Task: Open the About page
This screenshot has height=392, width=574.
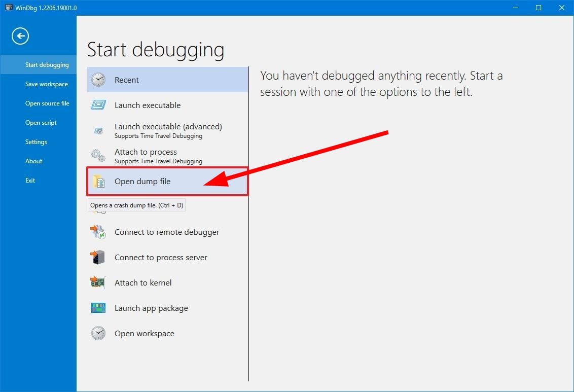Action: click(x=39, y=161)
